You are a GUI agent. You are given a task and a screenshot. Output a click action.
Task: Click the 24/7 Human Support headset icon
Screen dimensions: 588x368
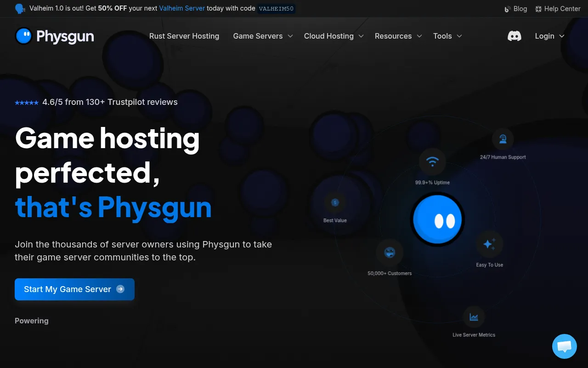[503, 139]
